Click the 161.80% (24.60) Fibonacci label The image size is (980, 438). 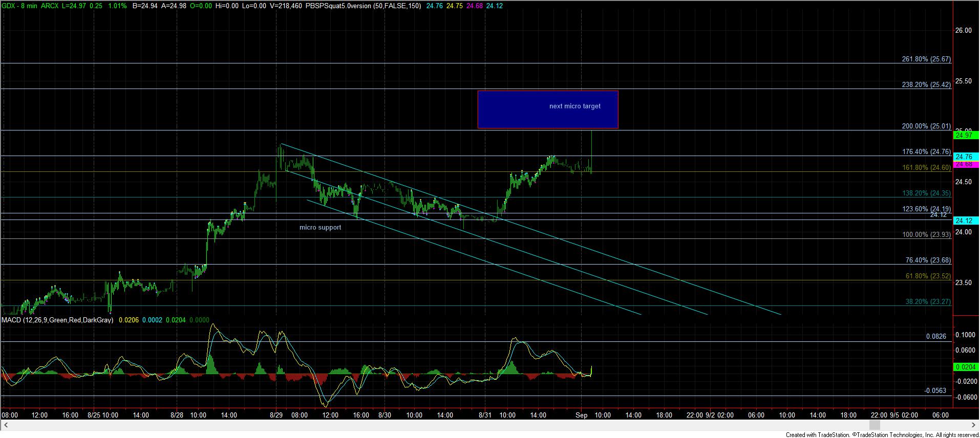tap(926, 168)
